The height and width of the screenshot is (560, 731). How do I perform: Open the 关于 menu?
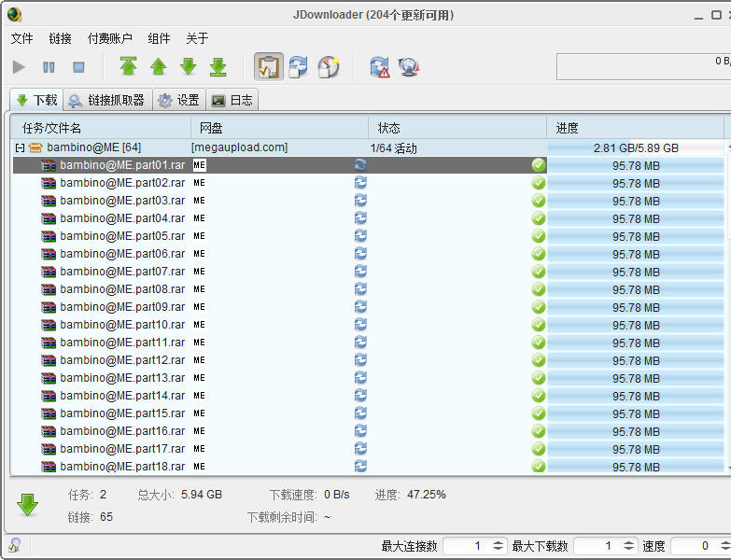pos(197,38)
